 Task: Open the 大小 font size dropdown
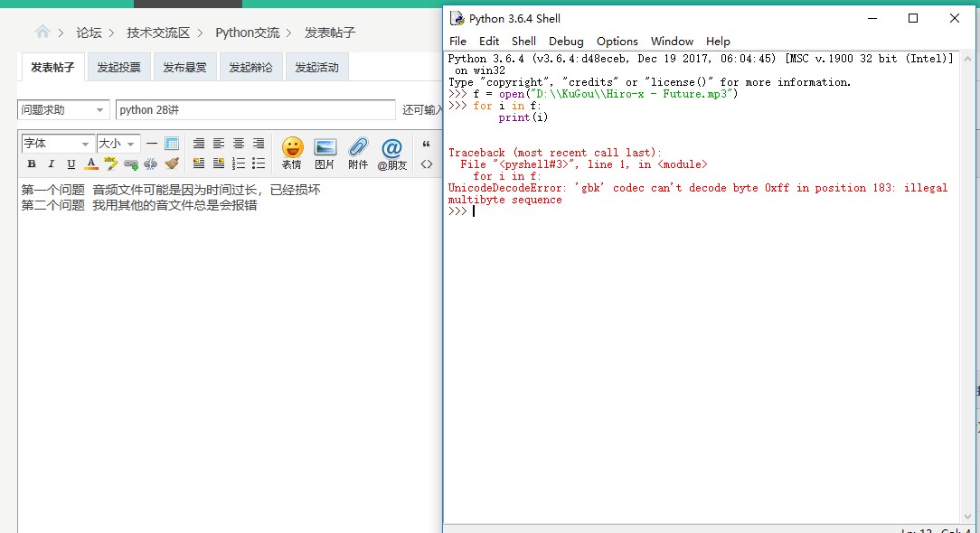118,144
